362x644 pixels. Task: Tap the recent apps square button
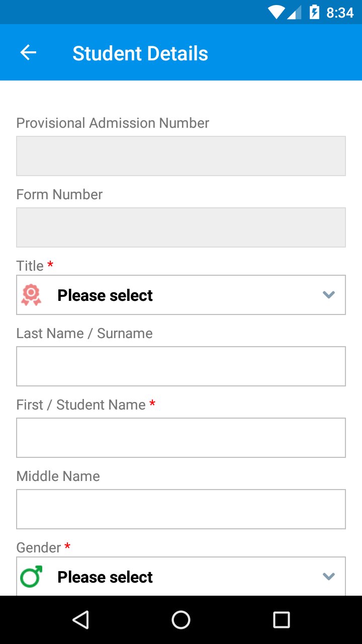pos(282,620)
